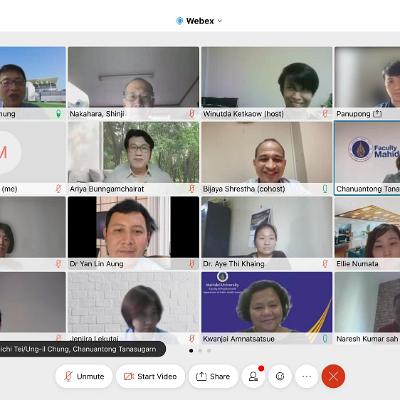Start video with the Start Video button
The width and height of the screenshot is (400, 400).
point(150,376)
